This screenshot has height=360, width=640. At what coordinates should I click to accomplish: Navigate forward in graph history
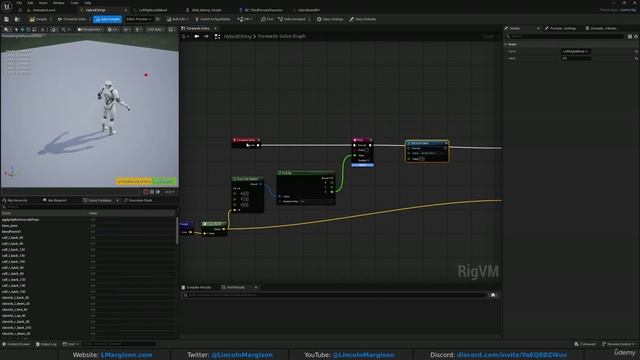pos(206,36)
